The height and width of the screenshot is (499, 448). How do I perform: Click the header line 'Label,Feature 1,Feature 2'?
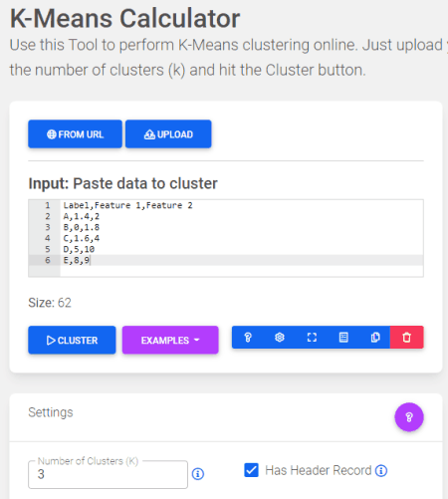pyautogui.click(x=127, y=205)
